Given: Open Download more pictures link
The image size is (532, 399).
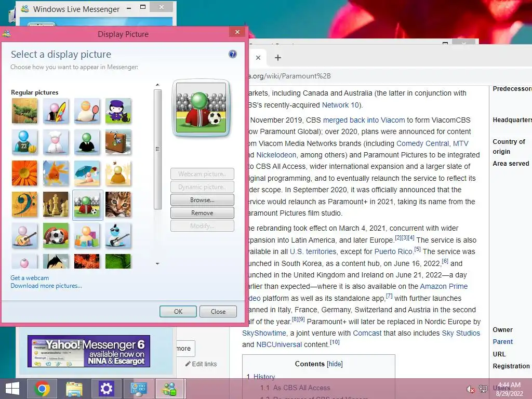Looking at the screenshot, I should click(x=46, y=286).
